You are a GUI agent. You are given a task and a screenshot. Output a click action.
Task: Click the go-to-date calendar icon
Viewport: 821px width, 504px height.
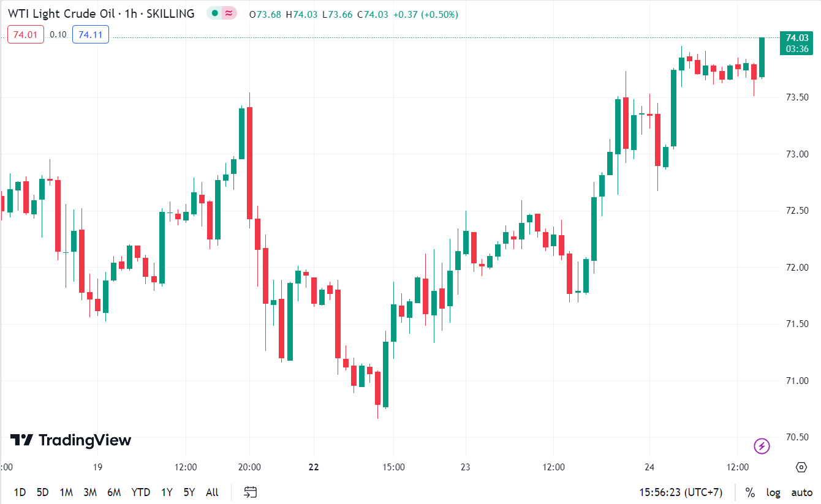[x=250, y=492]
